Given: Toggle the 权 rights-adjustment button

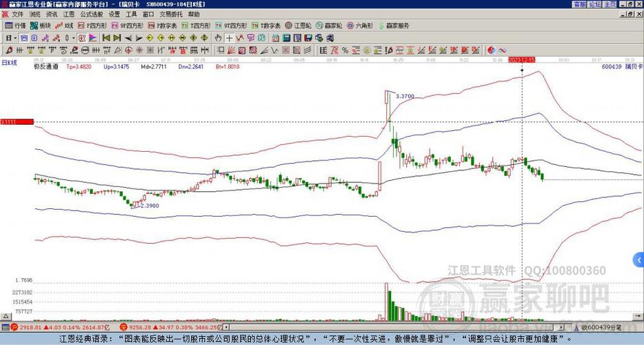Looking at the screenshot, I should pyautogui.click(x=82, y=38).
